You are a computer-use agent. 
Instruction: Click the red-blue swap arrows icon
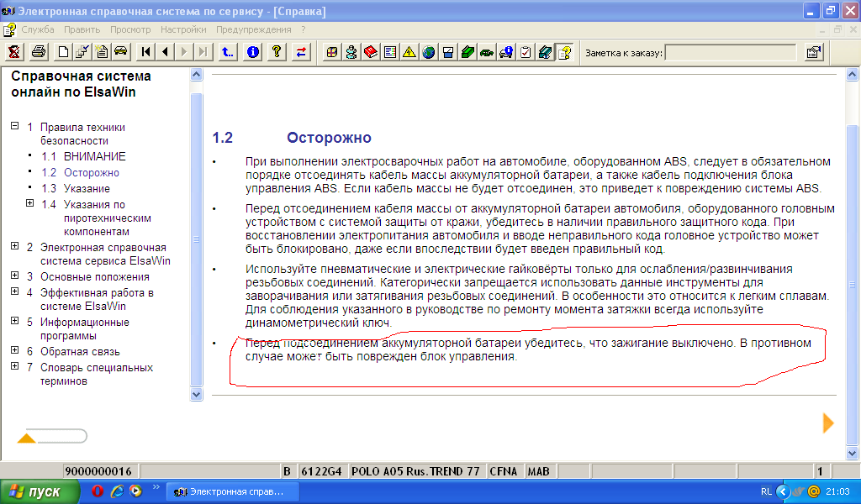[x=300, y=52]
